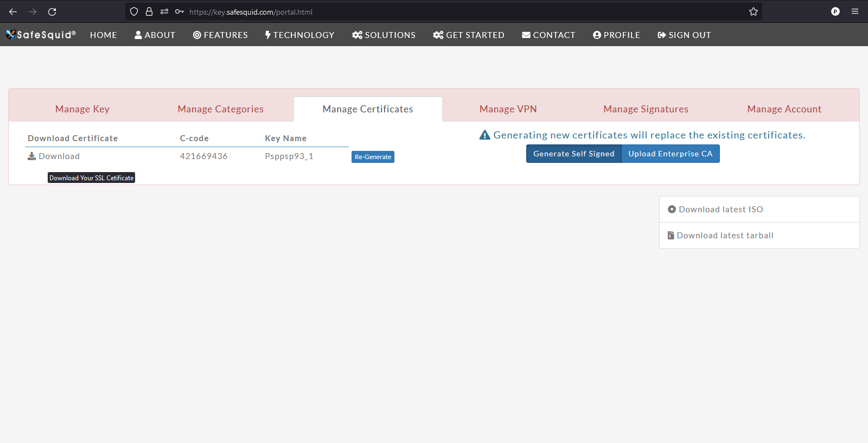Click Upload Enterprise CA button

671,154
